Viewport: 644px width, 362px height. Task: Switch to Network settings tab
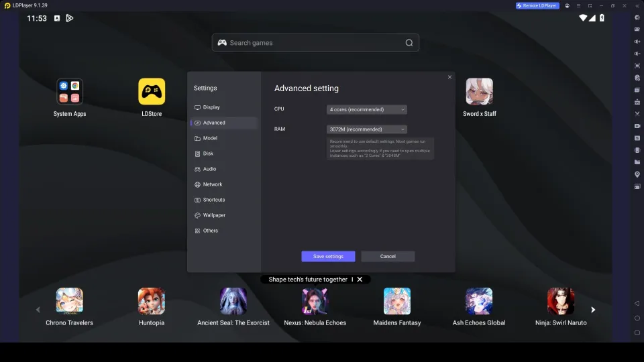click(224, 184)
